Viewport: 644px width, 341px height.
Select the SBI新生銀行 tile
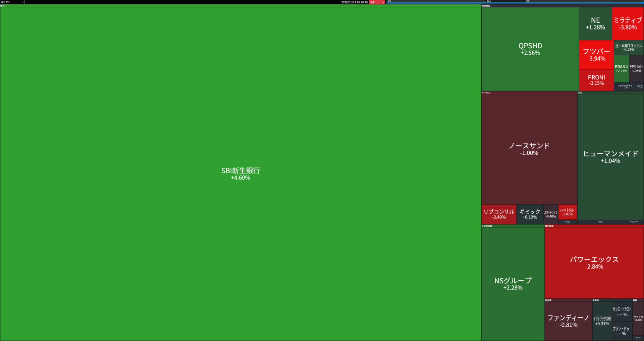click(x=240, y=174)
